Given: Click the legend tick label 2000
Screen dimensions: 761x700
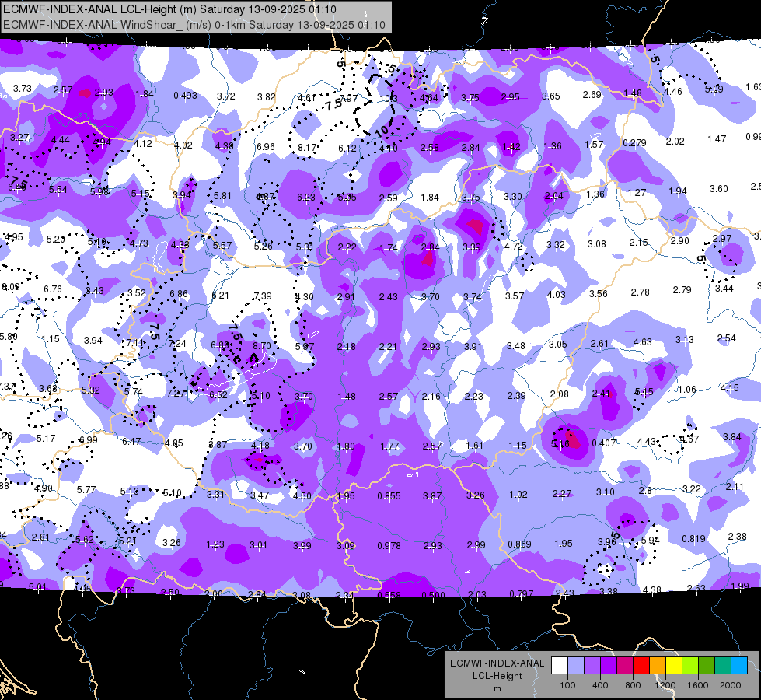Looking at the screenshot, I should (x=731, y=685).
